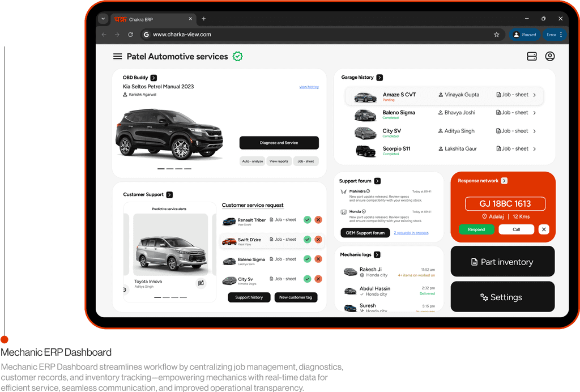Open Settings panel button
Image resolution: width=580 pixels, height=392 pixels.
click(x=502, y=297)
